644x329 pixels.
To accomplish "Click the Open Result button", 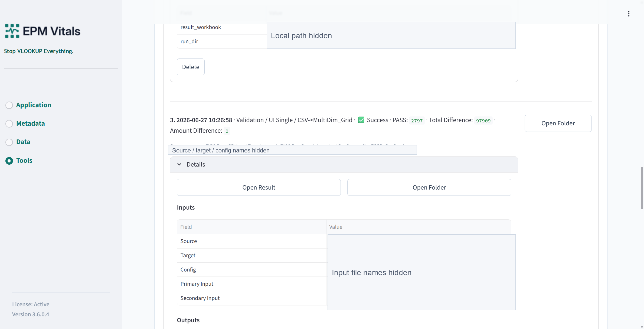I will point(259,187).
